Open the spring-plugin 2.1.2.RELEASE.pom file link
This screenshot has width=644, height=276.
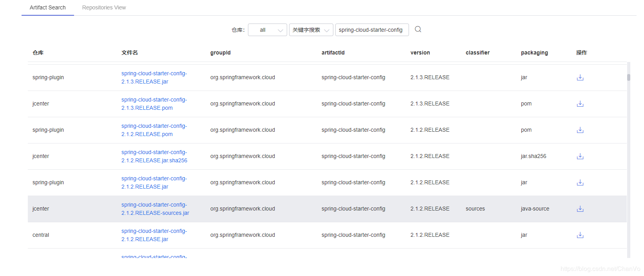pyautogui.click(x=154, y=130)
